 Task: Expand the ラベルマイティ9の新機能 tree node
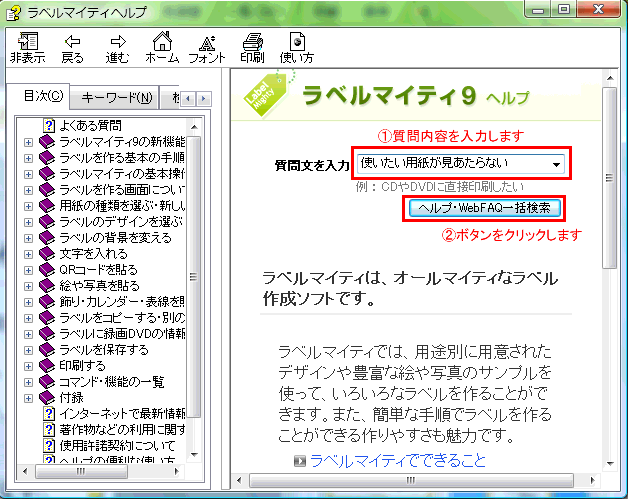pyautogui.click(x=28, y=142)
